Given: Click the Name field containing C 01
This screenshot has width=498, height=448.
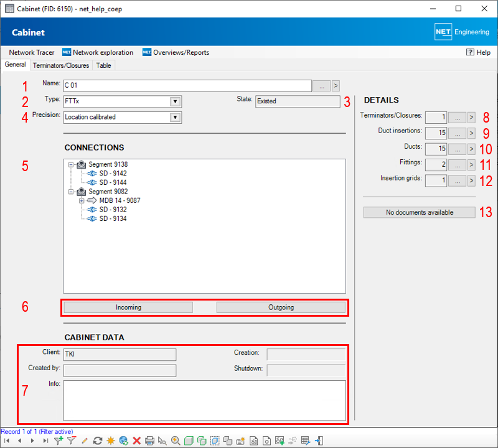Looking at the screenshot, I should [x=187, y=86].
